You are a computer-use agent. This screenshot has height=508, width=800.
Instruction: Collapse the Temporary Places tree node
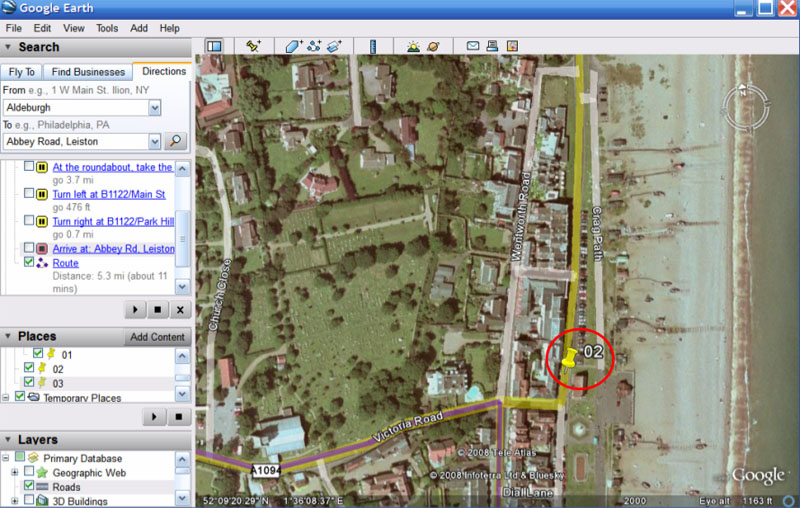point(6,397)
